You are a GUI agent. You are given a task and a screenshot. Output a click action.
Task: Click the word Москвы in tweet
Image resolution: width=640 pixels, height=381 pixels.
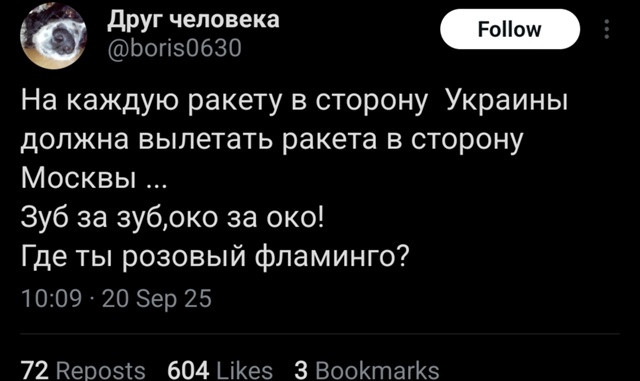tap(79, 178)
